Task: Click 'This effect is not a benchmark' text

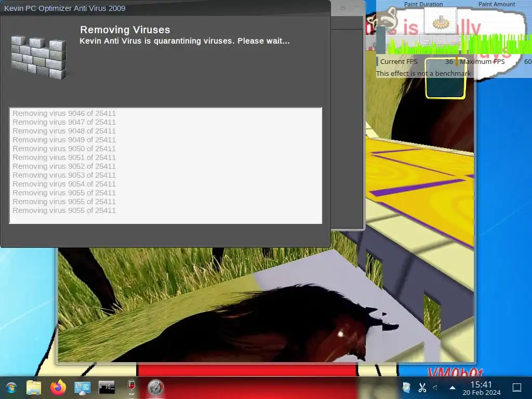Action: coord(423,73)
